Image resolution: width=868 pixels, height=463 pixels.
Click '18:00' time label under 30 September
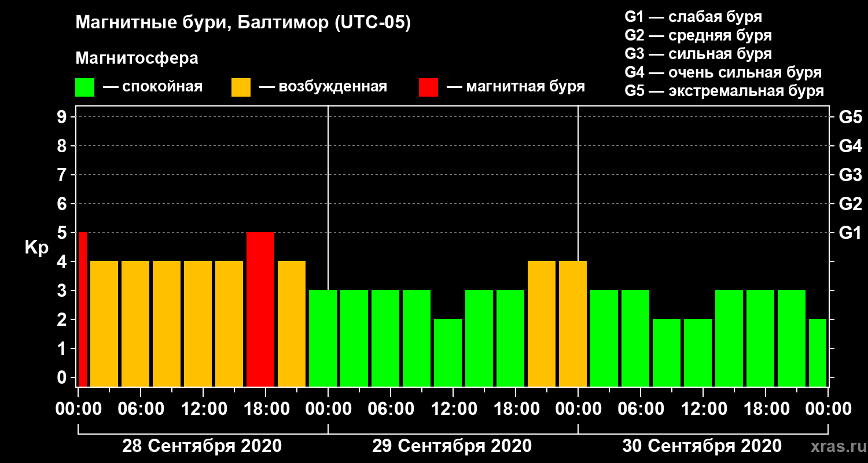766,409
